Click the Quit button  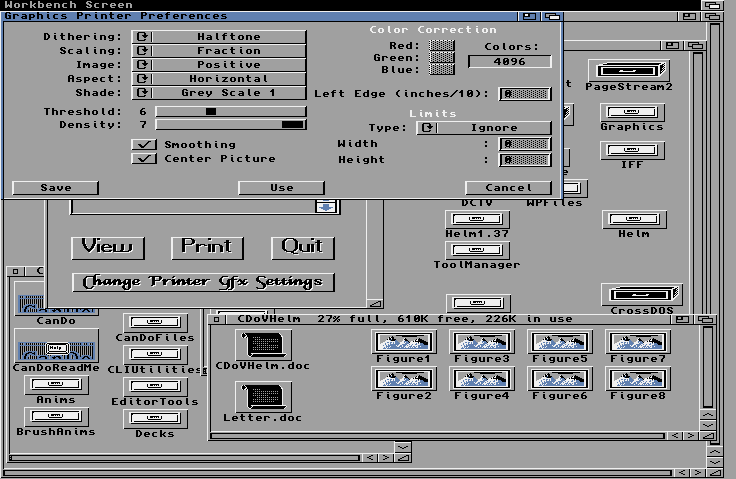(x=303, y=248)
